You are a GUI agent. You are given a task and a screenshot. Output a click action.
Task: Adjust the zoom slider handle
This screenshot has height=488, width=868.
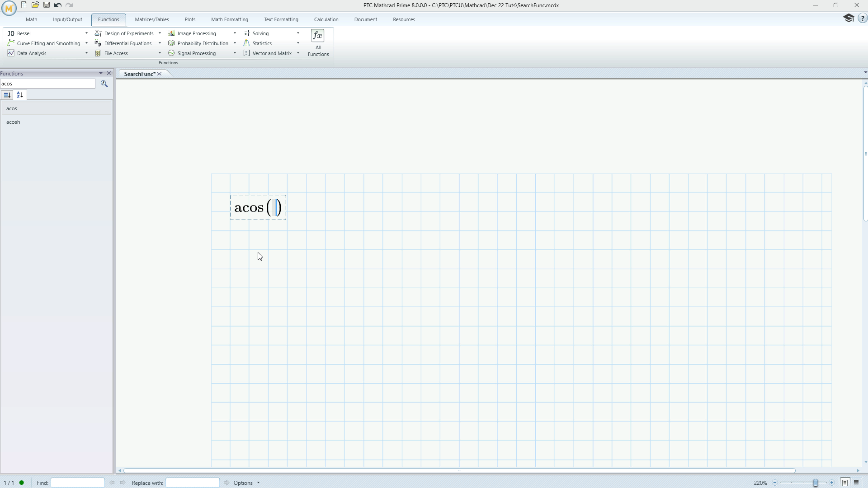[815, 483]
